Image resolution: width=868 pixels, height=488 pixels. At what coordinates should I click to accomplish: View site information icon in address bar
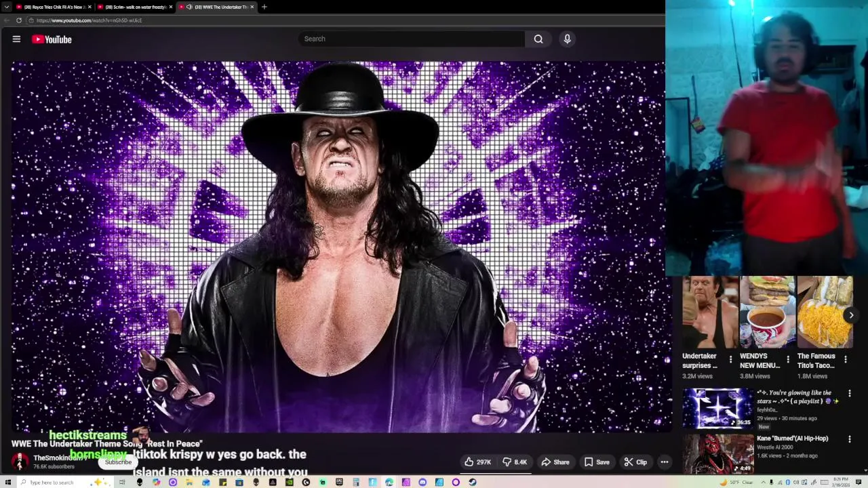coord(31,20)
